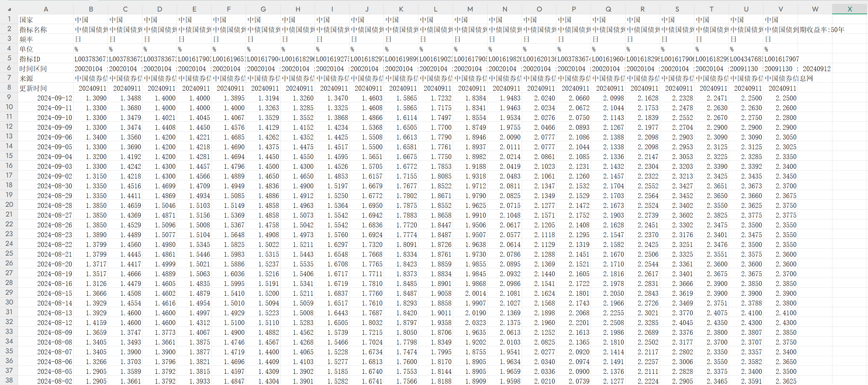Screen dimensions: 868x385
Task: Select the 指标名称 cell
Action: pos(45,30)
